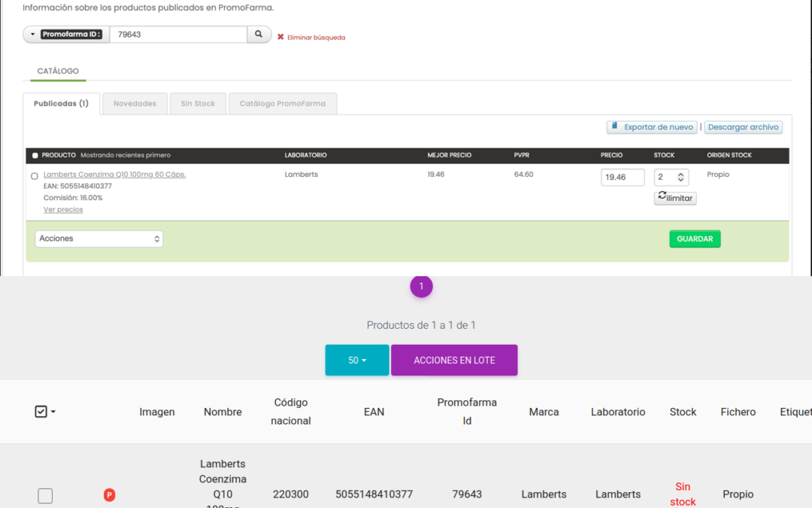The image size is (812, 508).
Task: Click the search magnifier icon
Action: [259, 34]
